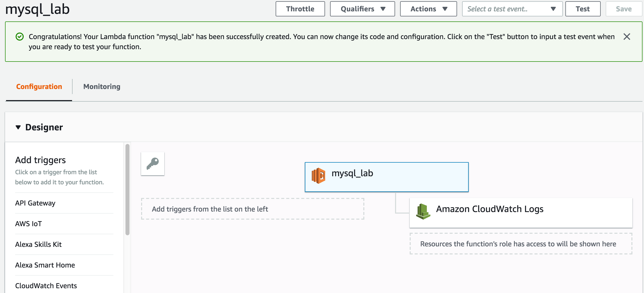The height and width of the screenshot is (293, 644).
Task: Add API Gateway trigger from list
Action: (35, 203)
